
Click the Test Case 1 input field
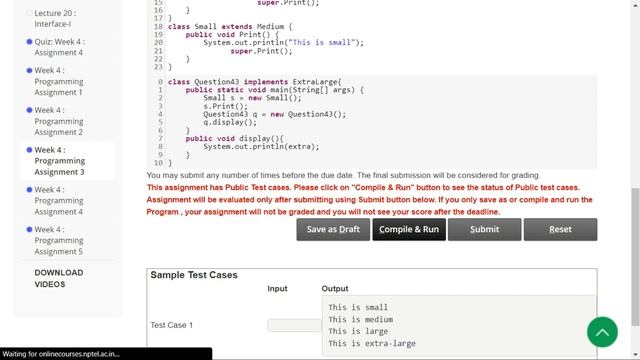click(x=294, y=325)
